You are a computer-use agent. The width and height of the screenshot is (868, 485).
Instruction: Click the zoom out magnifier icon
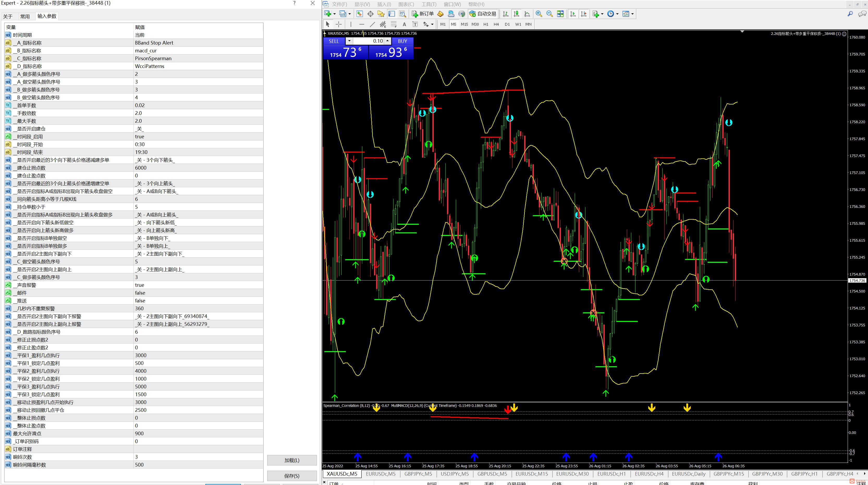coord(549,14)
